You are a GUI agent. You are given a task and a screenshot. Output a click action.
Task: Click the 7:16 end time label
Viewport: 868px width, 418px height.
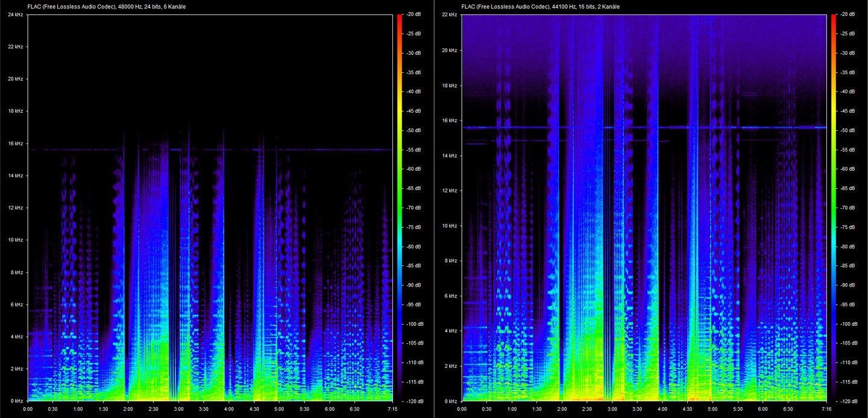pos(826,408)
